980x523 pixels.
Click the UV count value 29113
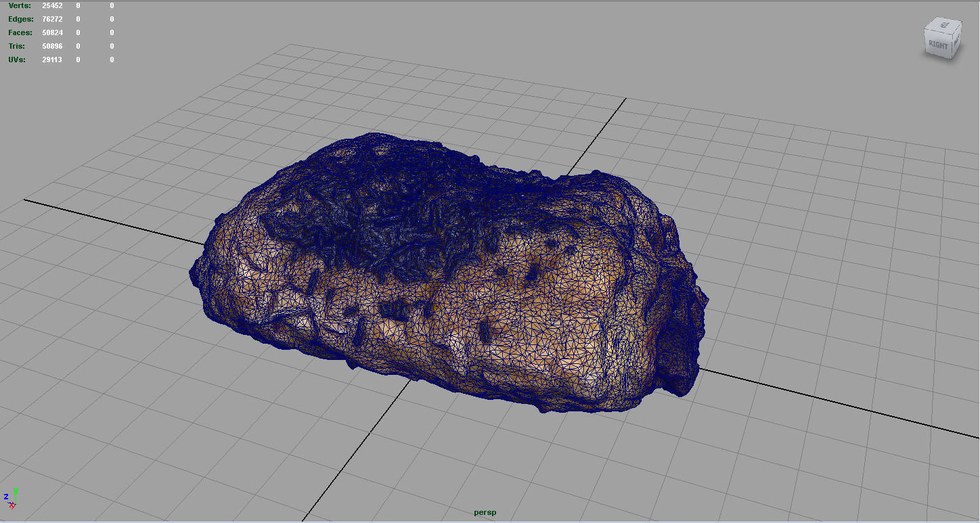click(x=52, y=60)
